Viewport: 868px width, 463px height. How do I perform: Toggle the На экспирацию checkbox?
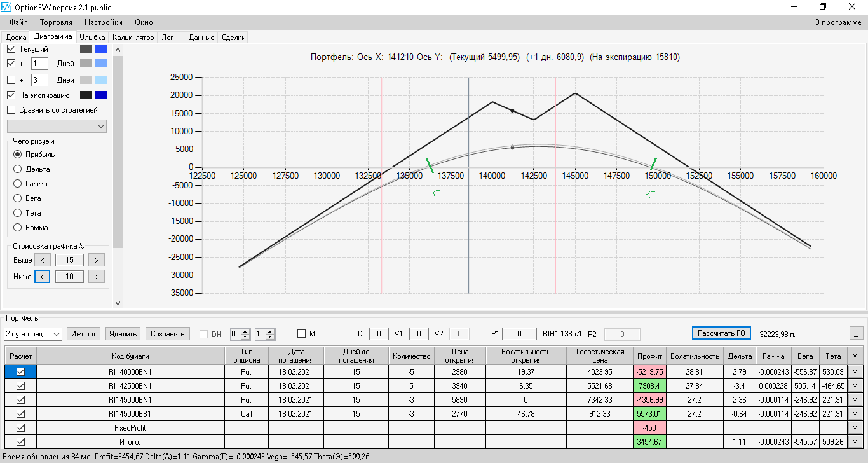coord(11,95)
